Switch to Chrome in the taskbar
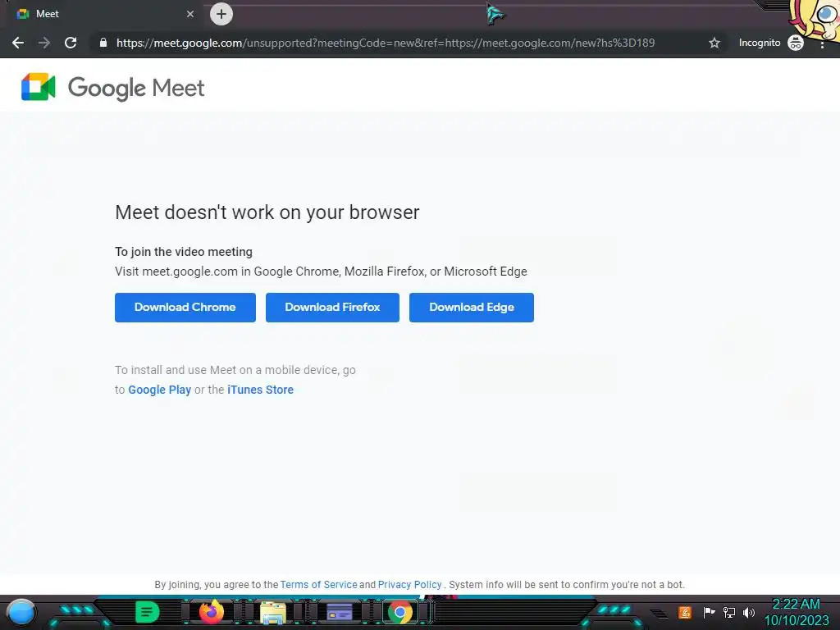The width and height of the screenshot is (840, 630). pos(399,612)
